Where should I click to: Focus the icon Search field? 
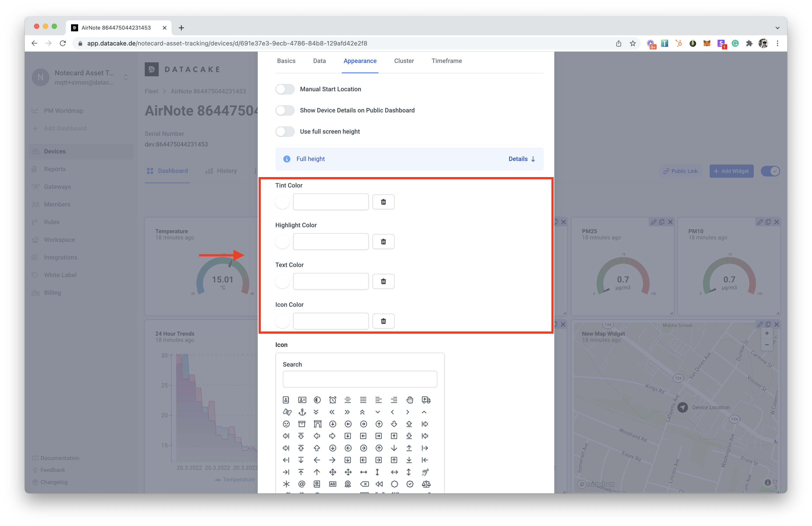tap(360, 379)
